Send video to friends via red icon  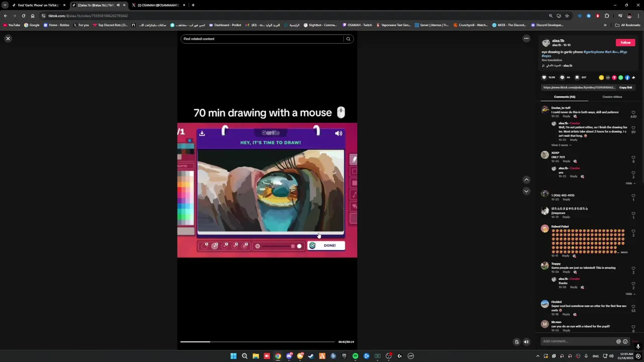pos(614,77)
